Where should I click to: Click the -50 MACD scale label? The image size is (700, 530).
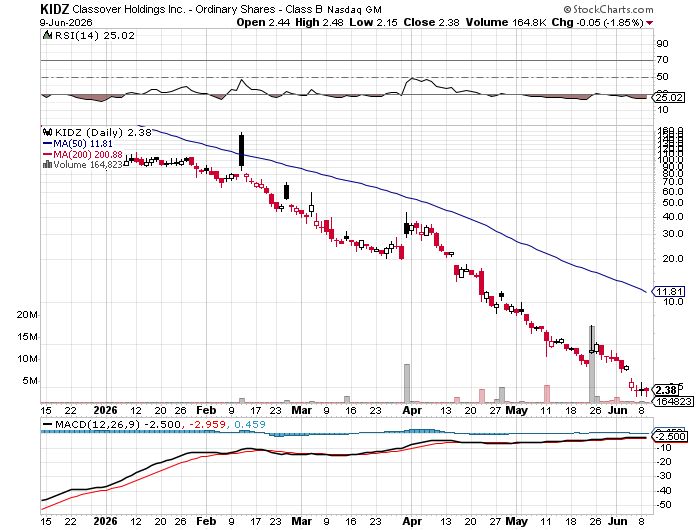pos(664,505)
